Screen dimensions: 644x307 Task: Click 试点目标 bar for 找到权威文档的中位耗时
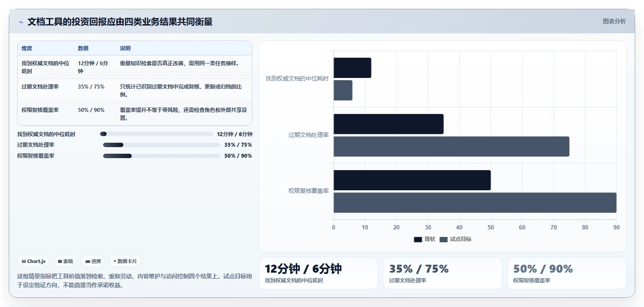pyautogui.click(x=343, y=90)
